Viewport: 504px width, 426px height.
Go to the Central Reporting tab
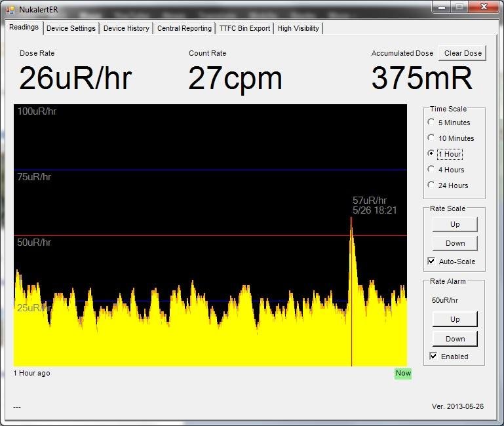184,28
